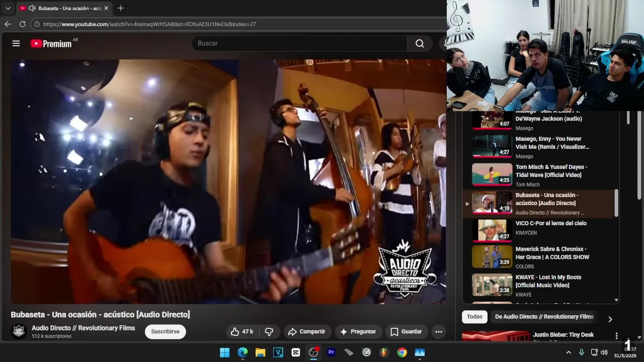
Task: Click the video title Bubaseta - Una ocasión
Action: point(101,315)
